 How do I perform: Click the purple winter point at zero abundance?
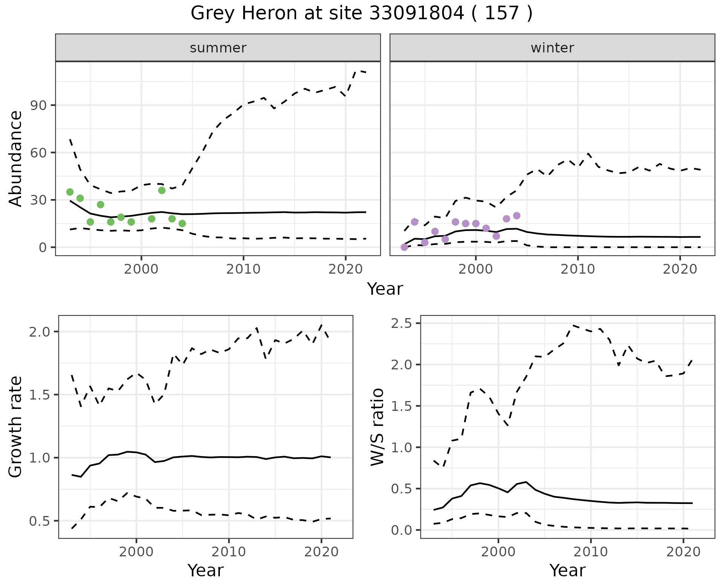[x=404, y=247]
